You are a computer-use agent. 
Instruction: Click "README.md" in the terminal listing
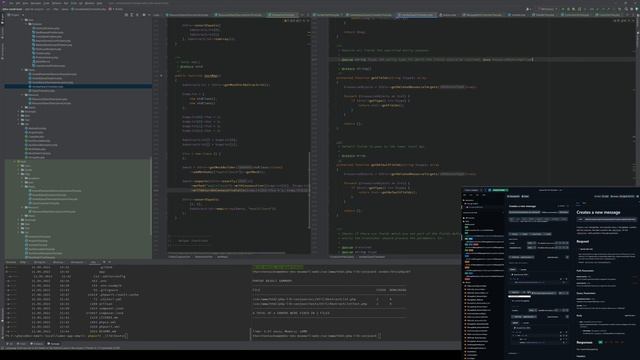(107, 331)
